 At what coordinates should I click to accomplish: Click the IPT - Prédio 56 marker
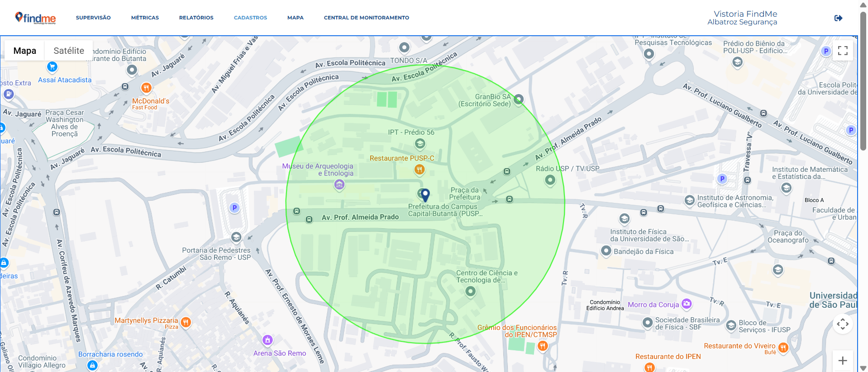click(x=420, y=144)
